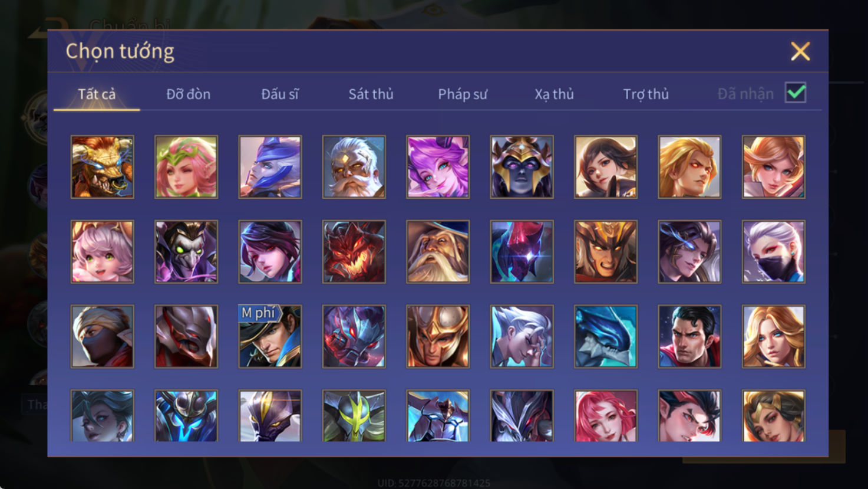Select the pink-haired girl with flower crown
Screen dimensions: 868x489
coord(186,167)
